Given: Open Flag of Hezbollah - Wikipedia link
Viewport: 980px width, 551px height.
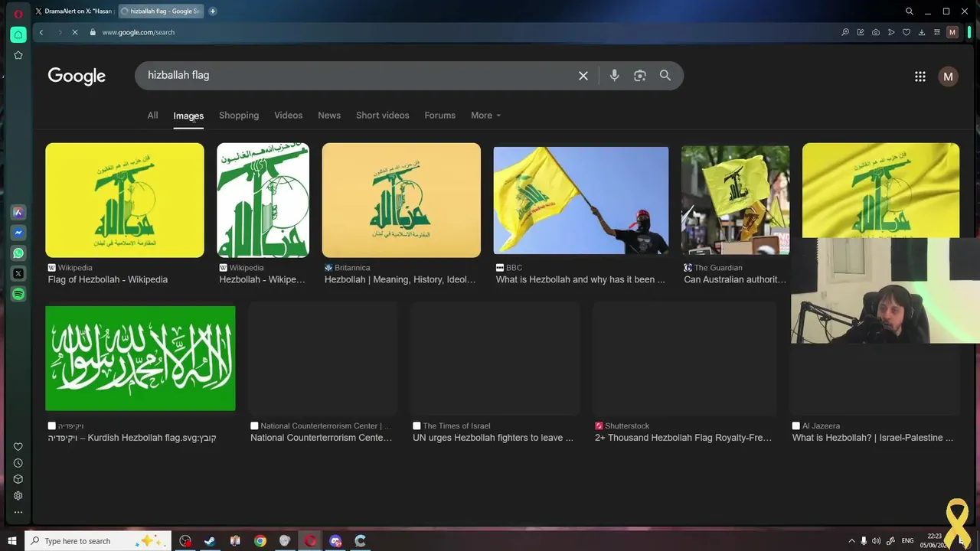Looking at the screenshot, I should click(108, 280).
